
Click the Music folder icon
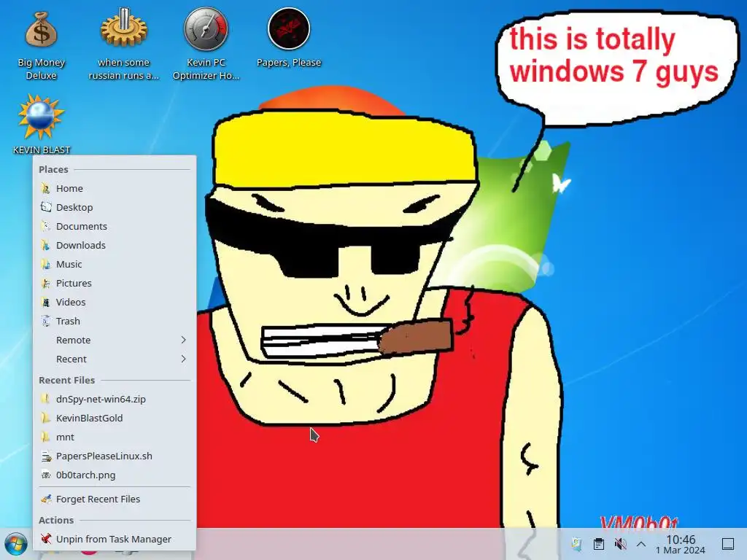(46, 264)
